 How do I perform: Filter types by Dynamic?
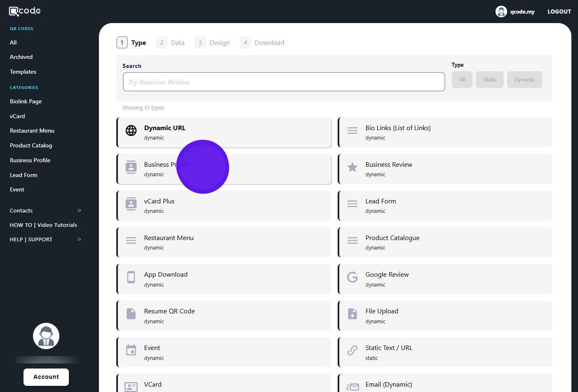tap(524, 80)
